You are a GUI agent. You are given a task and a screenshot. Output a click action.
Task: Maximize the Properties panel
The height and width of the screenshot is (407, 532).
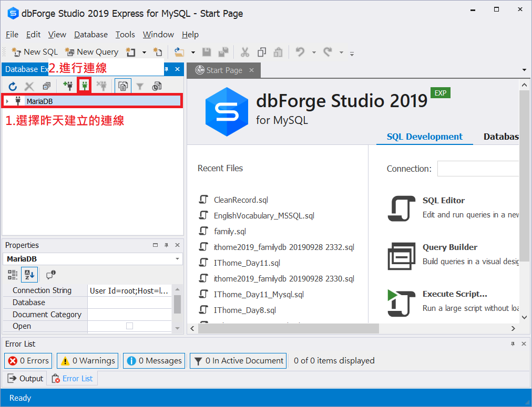[x=156, y=245]
